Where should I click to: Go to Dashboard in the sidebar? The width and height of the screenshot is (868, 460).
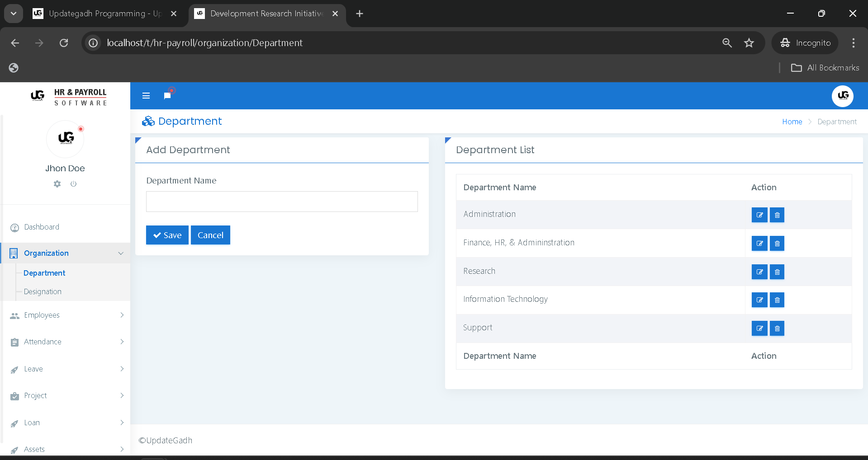[42, 227]
